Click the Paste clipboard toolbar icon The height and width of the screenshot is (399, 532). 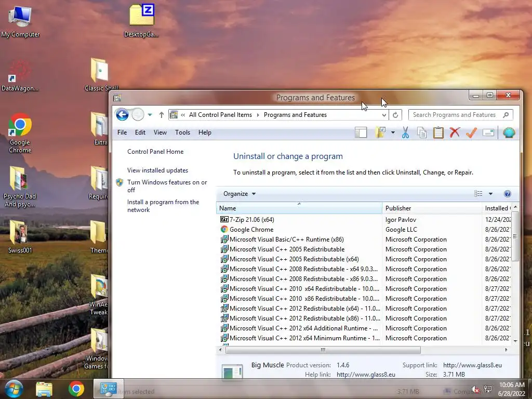click(x=438, y=132)
